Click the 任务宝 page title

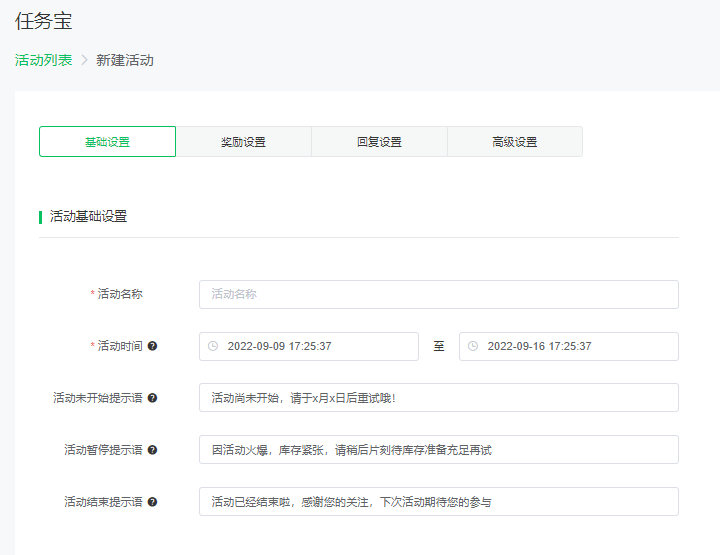44,21
